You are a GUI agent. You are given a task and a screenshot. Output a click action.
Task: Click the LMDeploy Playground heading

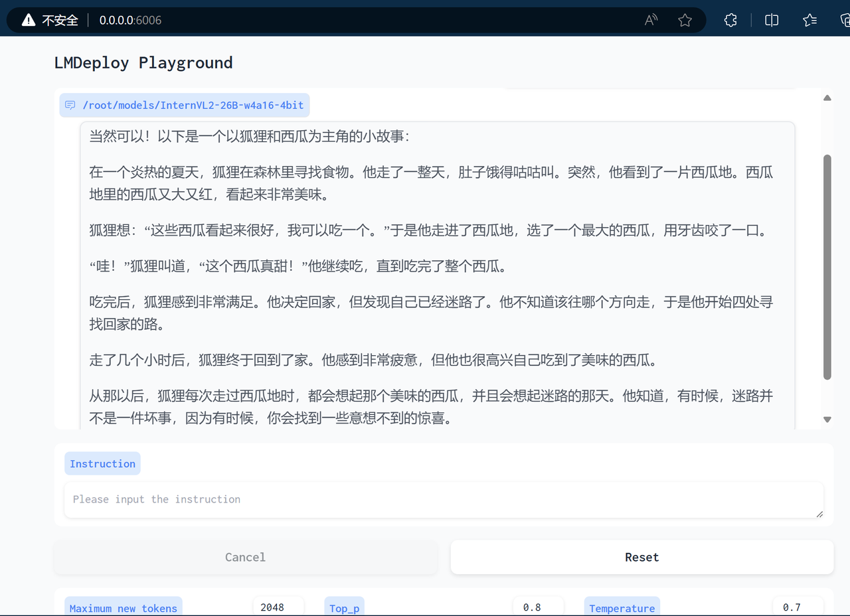(x=143, y=63)
